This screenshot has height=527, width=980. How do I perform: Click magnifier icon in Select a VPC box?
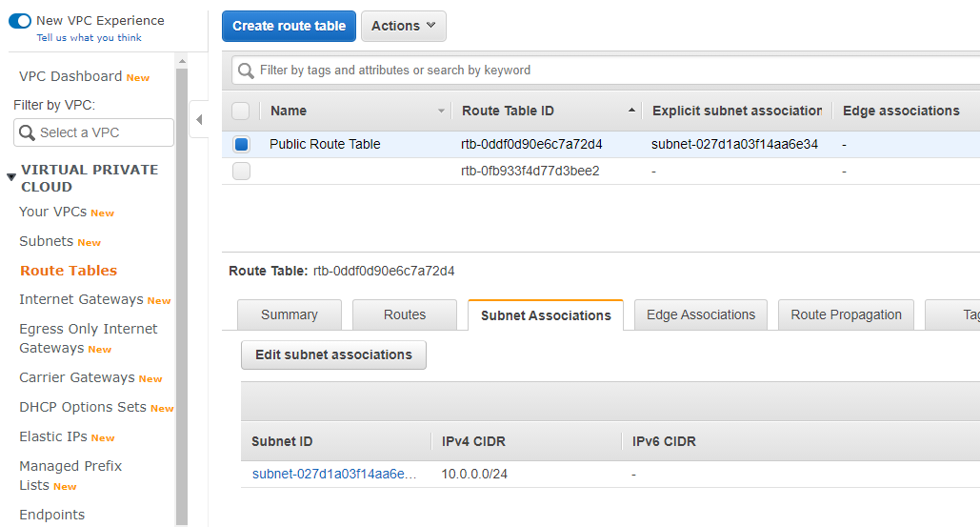[27, 132]
